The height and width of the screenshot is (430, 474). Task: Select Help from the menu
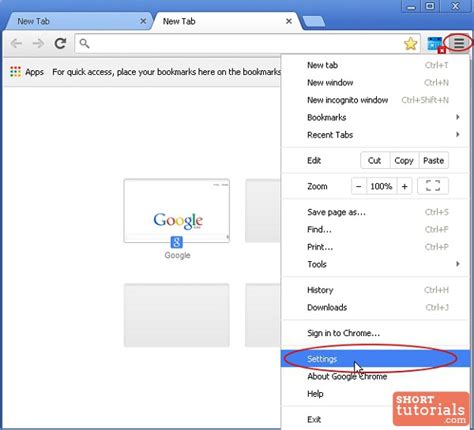[x=375, y=394]
